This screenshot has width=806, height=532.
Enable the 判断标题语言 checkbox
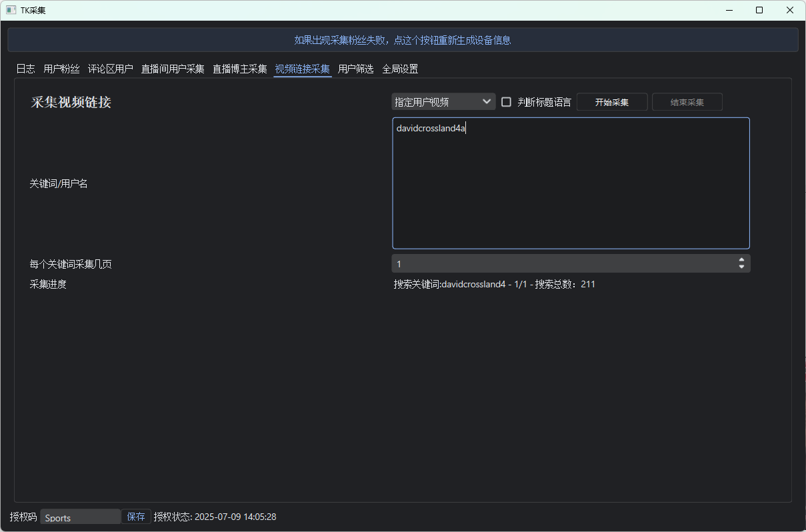[x=506, y=102]
